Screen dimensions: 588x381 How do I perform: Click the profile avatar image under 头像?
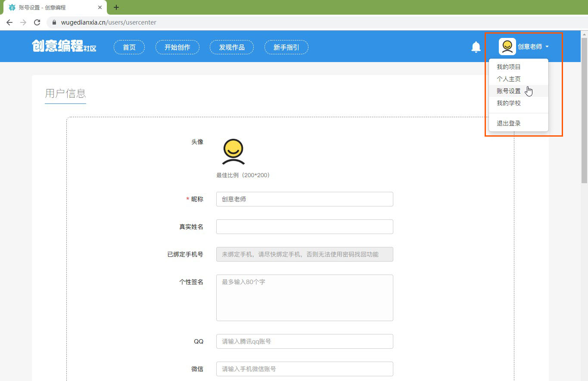click(233, 152)
